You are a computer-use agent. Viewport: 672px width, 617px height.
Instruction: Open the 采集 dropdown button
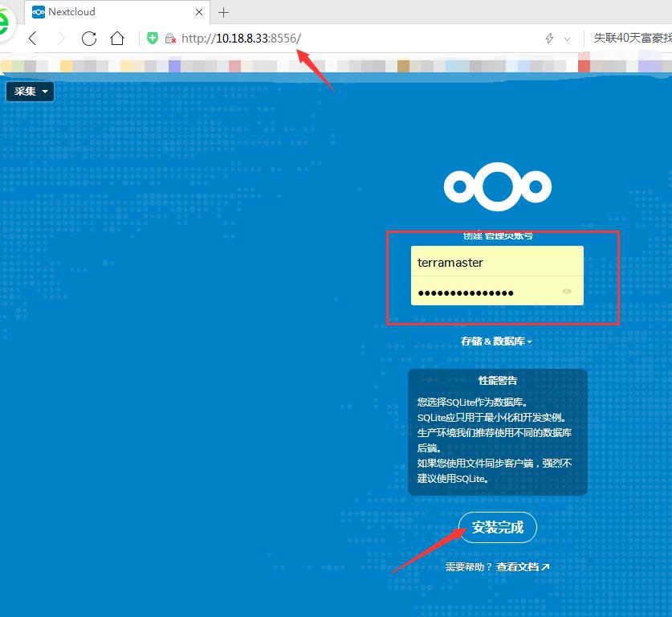pyautogui.click(x=30, y=92)
